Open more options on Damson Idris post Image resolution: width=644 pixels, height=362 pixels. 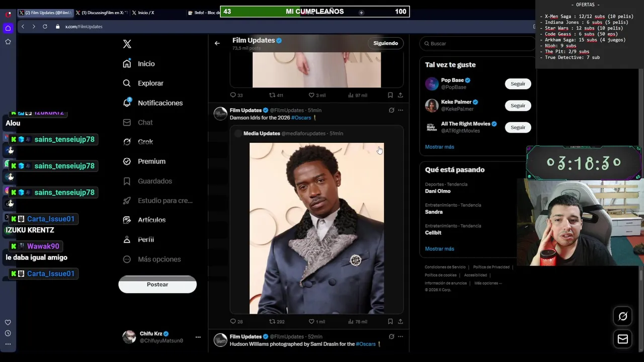tap(400, 110)
